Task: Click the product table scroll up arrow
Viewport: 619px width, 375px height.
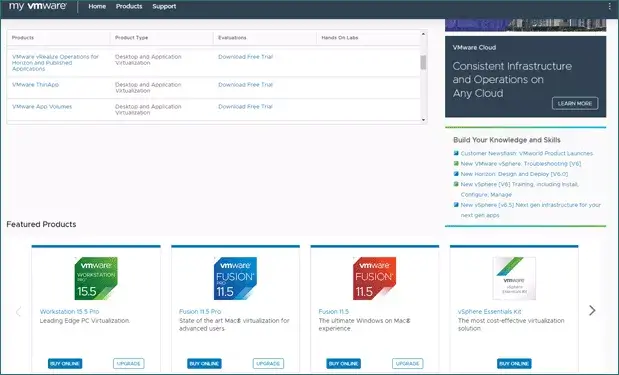Action: click(x=423, y=34)
